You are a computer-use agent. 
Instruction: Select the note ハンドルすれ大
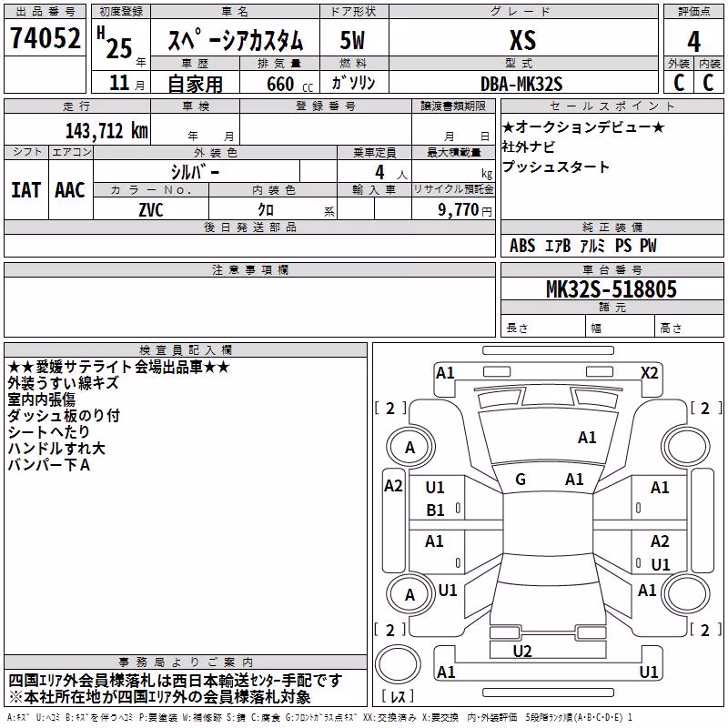click(56, 448)
